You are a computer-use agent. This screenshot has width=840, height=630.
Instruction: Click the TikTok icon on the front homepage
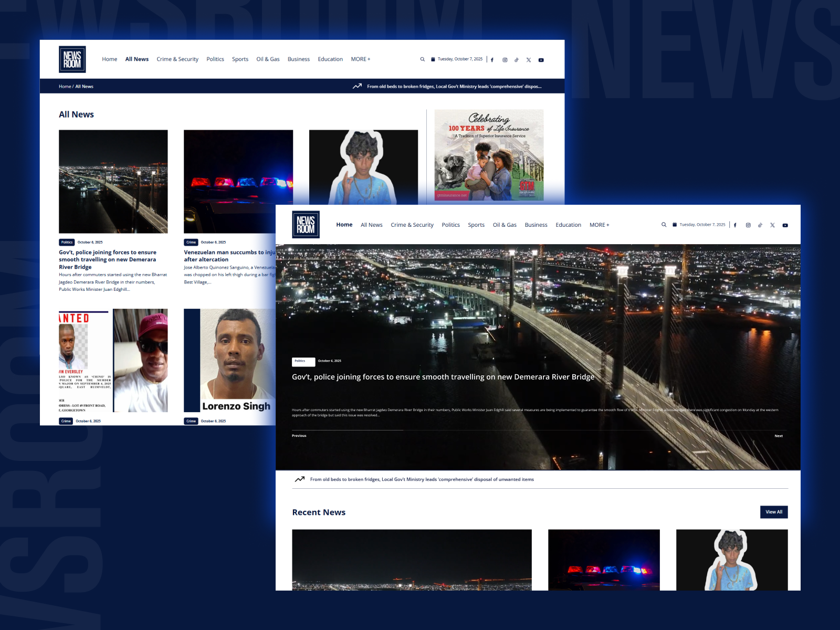pos(760,225)
